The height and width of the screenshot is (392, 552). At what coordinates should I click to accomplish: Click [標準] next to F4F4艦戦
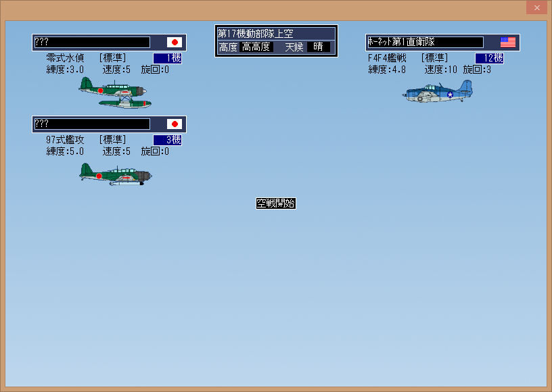point(434,58)
